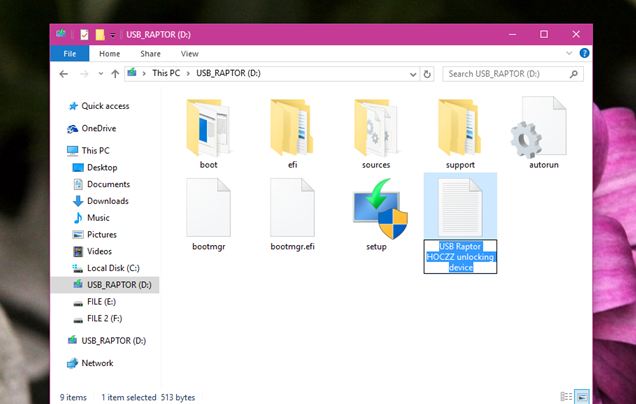The height and width of the screenshot is (404, 636).
Task: Select Network in the navigation pane
Action: [x=90, y=363]
